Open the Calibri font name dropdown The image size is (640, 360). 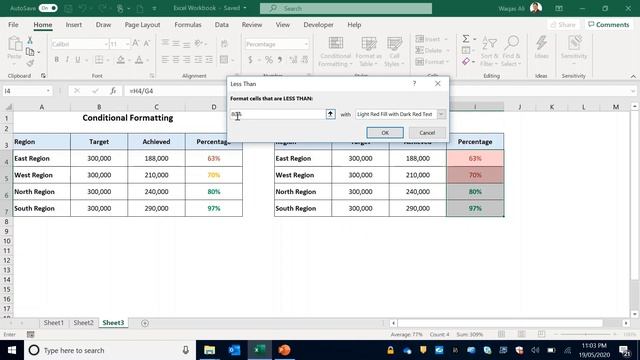106,44
